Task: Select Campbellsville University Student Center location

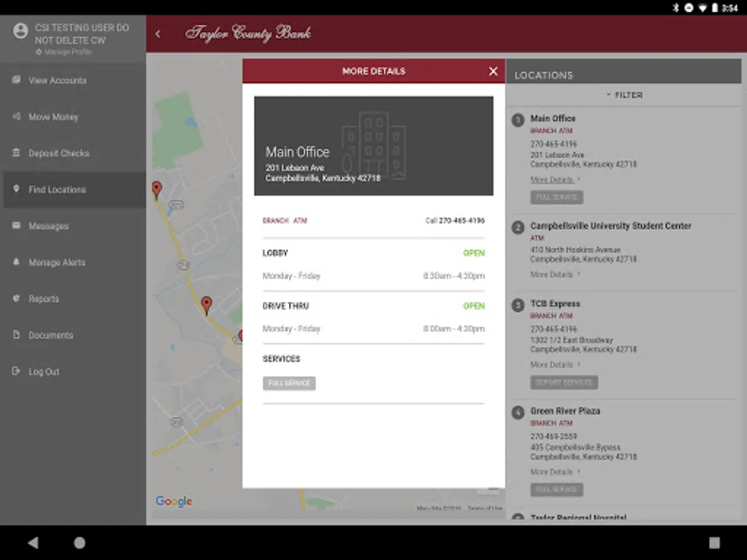Action: tap(611, 226)
